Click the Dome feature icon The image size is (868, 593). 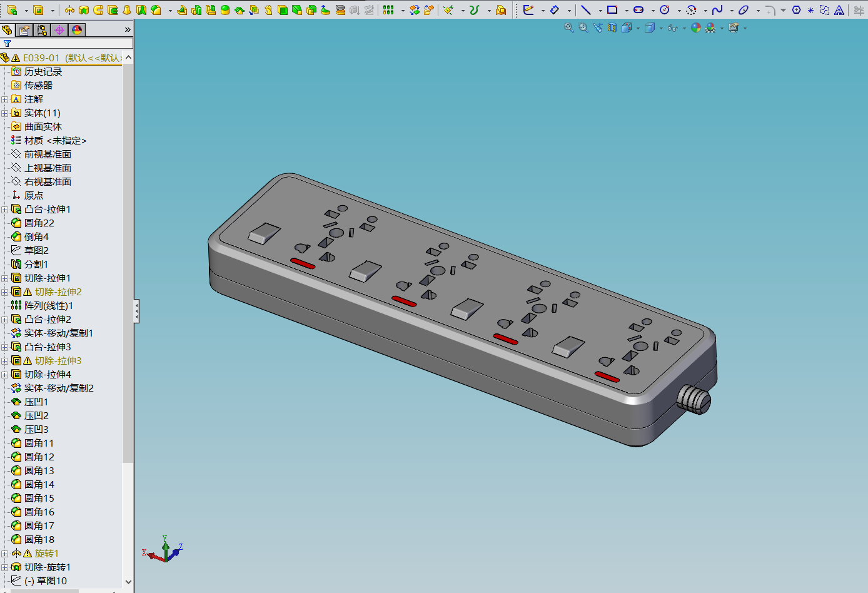point(225,10)
